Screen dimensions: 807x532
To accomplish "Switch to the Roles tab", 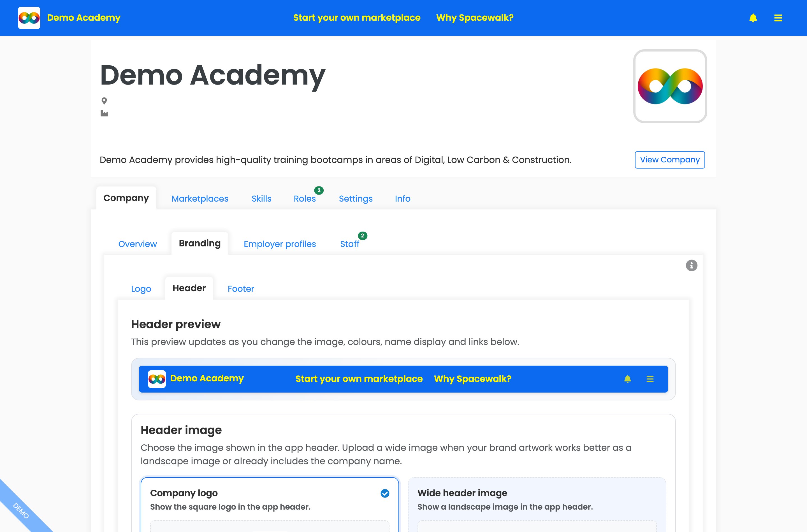I will tap(305, 199).
